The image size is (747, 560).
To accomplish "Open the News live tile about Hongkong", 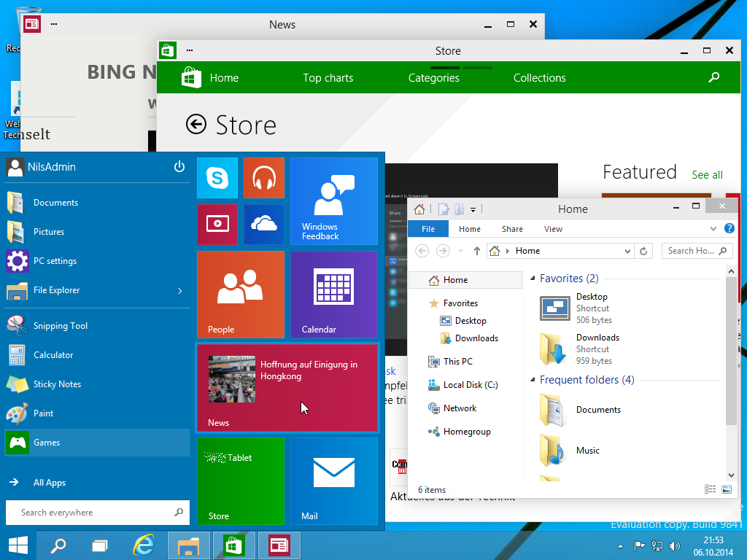I will click(x=287, y=388).
